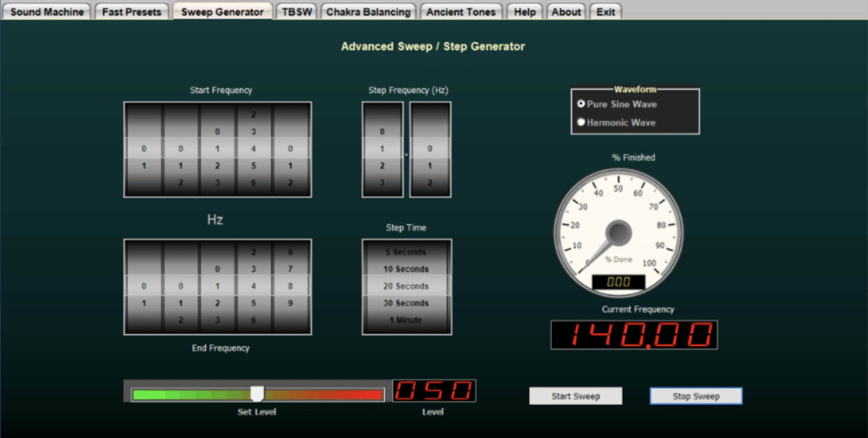Click second digit wheel of End Frequency
The image size is (868, 438).
coord(181,287)
